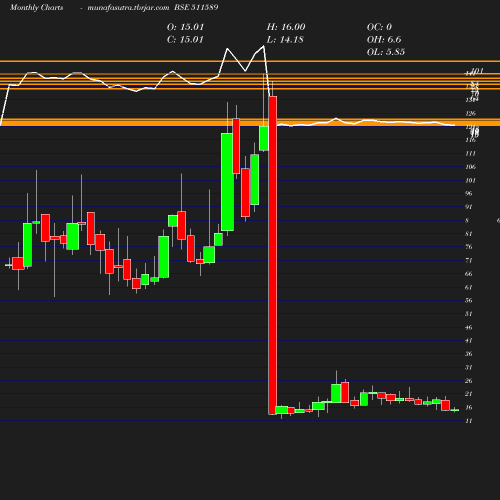Click the 'OL: 5.85' reading
This screenshot has width=500, height=500.
[386, 52]
